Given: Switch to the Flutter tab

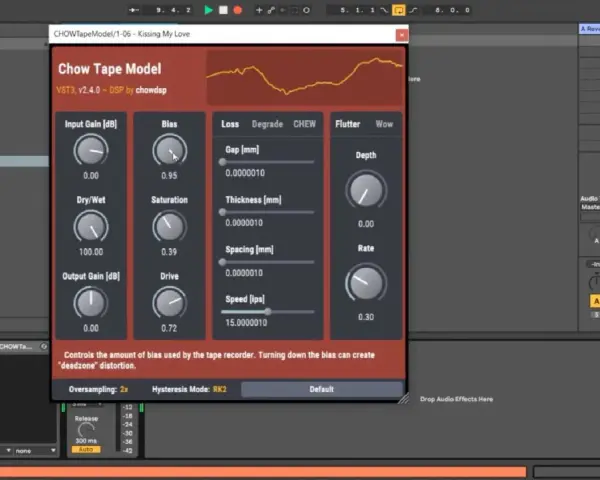Looking at the screenshot, I should click(x=347, y=124).
